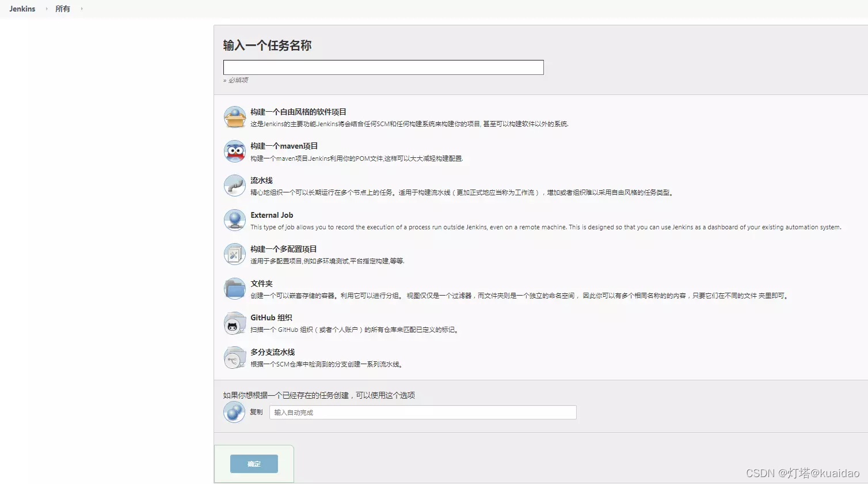Click the GitHub organization scan description
This screenshot has height=484, width=868.
[x=355, y=330]
